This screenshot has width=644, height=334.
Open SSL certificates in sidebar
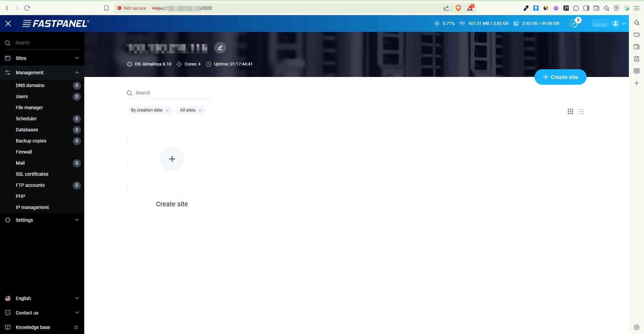coord(32,174)
